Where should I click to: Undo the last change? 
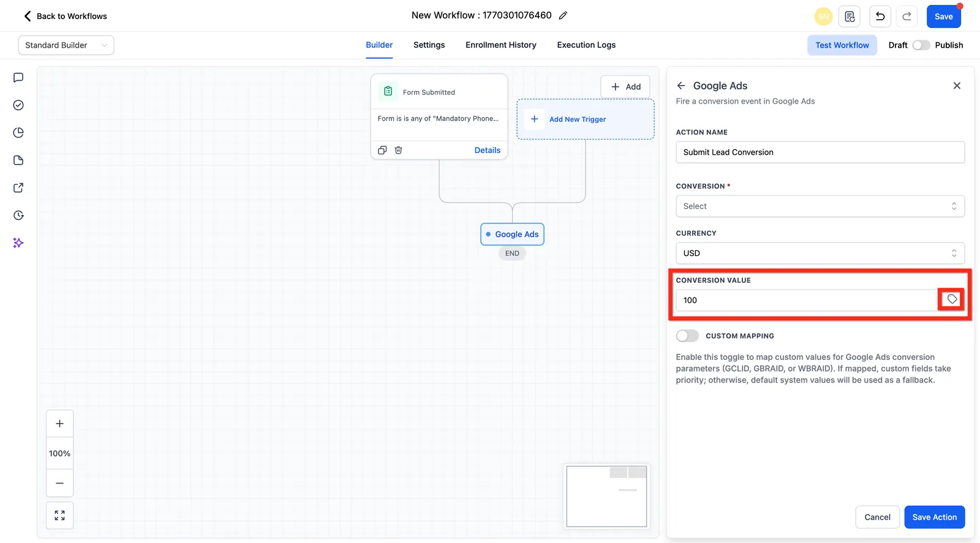pos(880,17)
